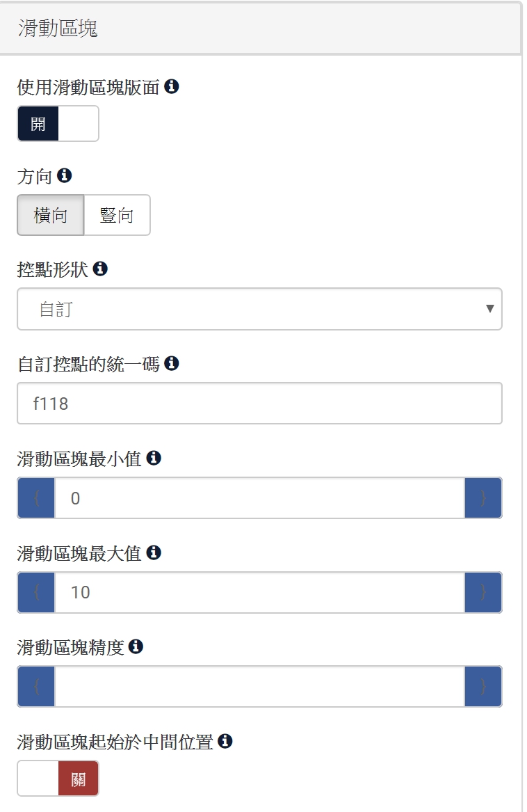Select the 橫向 direction option
The image size is (527, 812).
pyautogui.click(x=50, y=216)
